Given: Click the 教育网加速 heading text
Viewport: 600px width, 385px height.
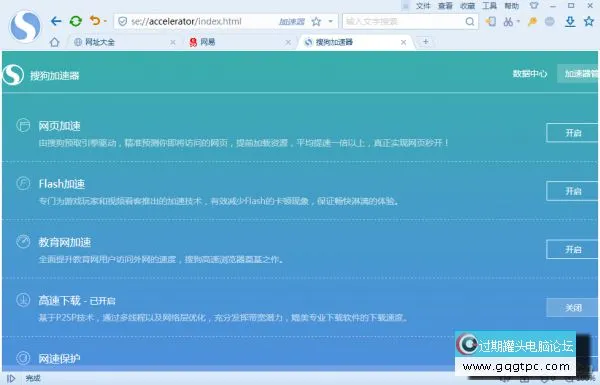Looking at the screenshot, I should [65, 242].
